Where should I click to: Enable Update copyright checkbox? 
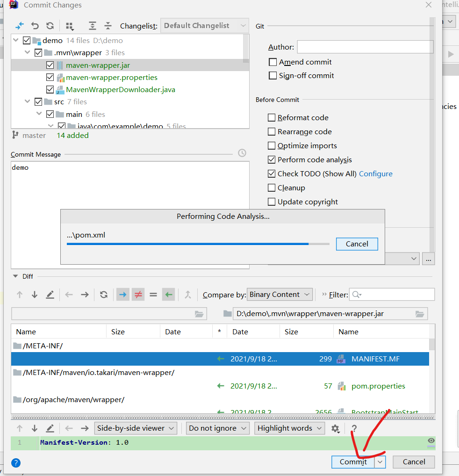(272, 202)
